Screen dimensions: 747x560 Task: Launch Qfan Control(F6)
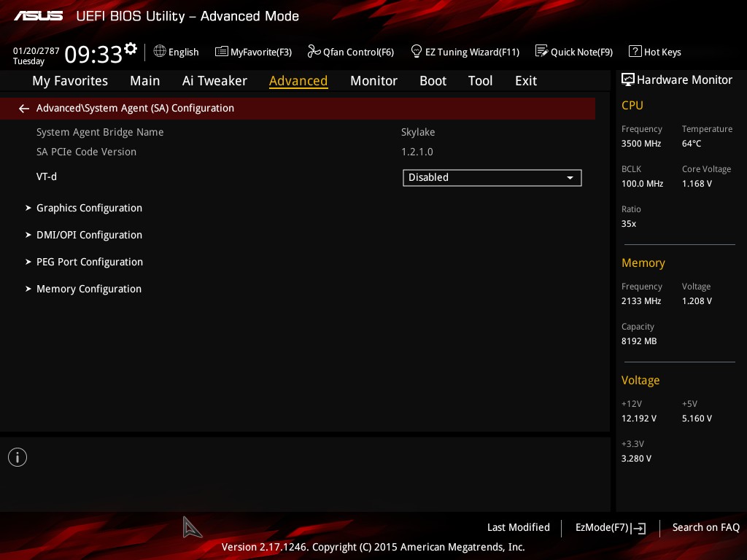(x=358, y=52)
